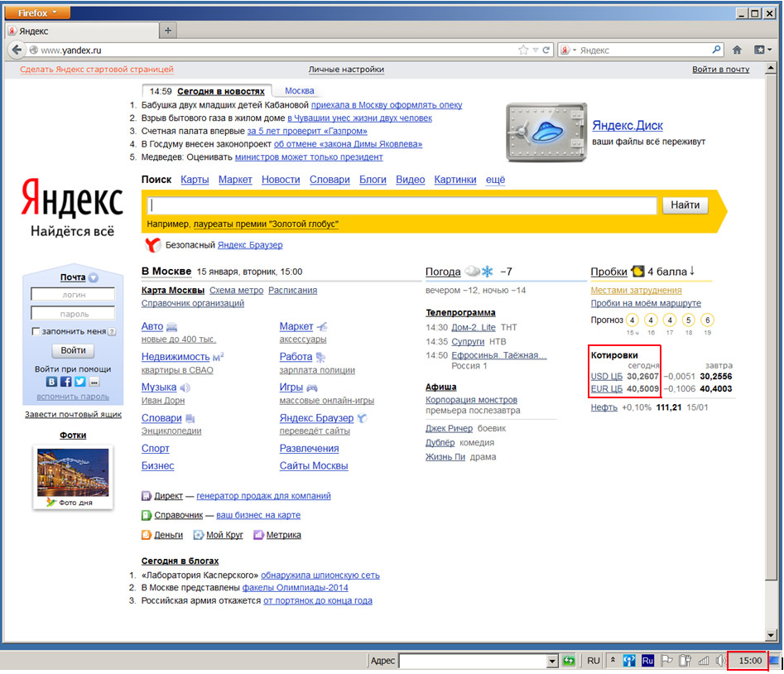Click the red Yandex Browser logo icon
This screenshot has height=674, width=784.
pos(152,245)
